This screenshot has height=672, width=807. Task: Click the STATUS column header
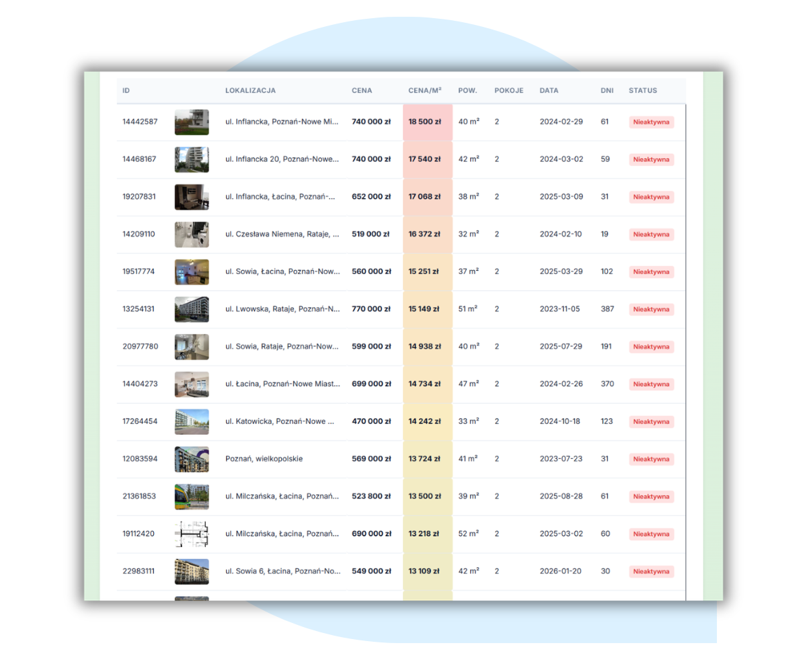pos(643,91)
